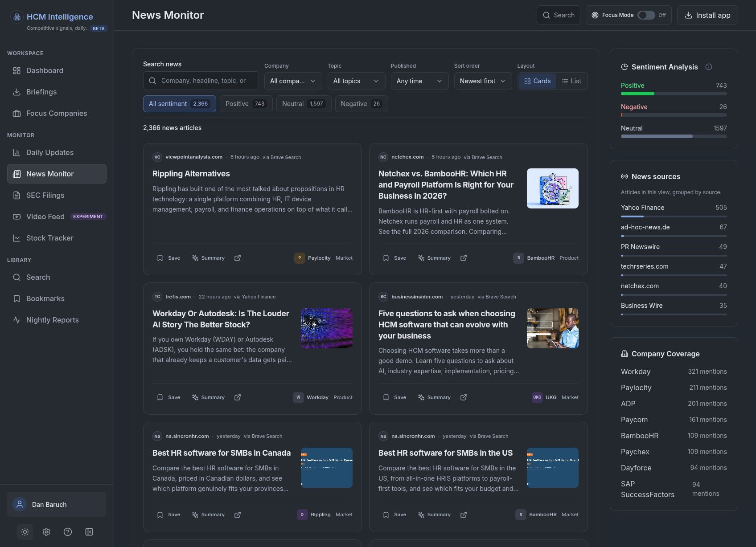
Task: Open Rippling Alternatives headline
Action: (191, 174)
